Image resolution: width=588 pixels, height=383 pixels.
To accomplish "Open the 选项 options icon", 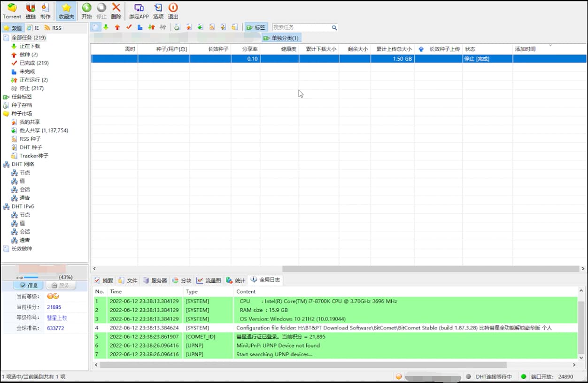I will click(x=158, y=8).
